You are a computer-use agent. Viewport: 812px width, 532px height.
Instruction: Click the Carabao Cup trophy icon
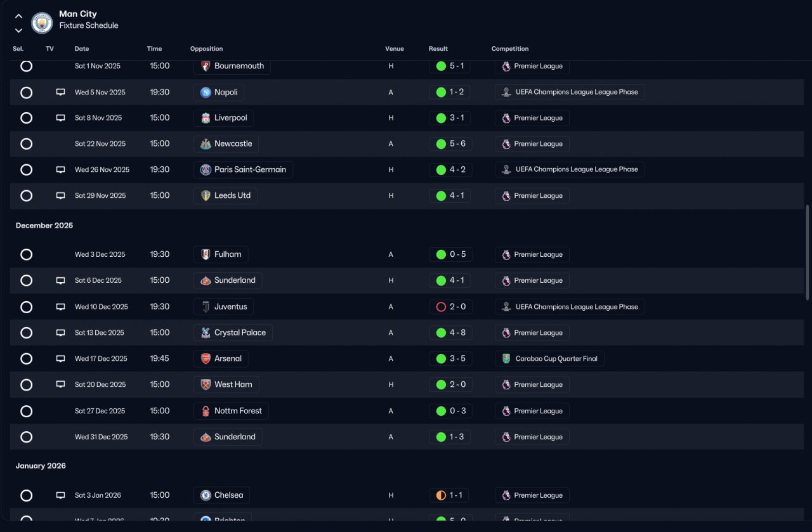coord(506,359)
